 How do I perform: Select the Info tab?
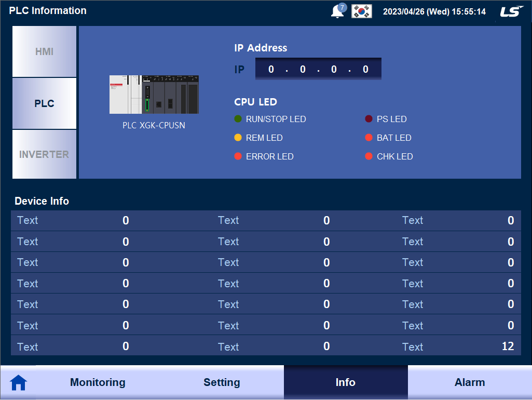345,382
